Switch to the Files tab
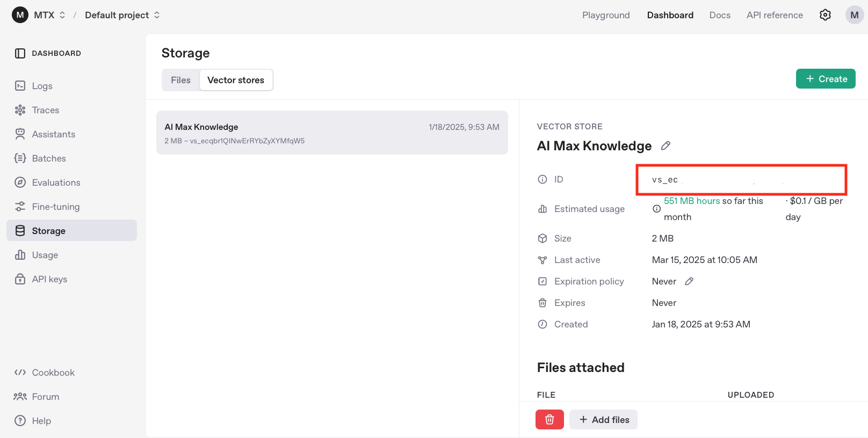The height and width of the screenshot is (438, 868). click(180, 80)
